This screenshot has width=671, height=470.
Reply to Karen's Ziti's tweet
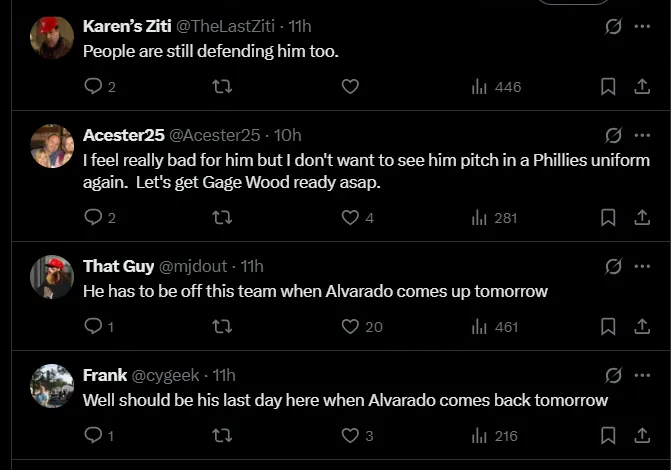[94, 87]
